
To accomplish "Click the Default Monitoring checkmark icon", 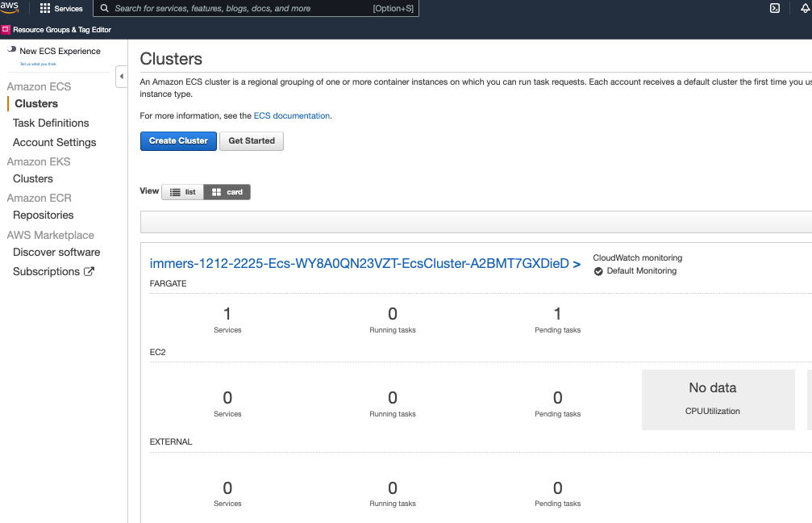I will [x=598, y=271].
